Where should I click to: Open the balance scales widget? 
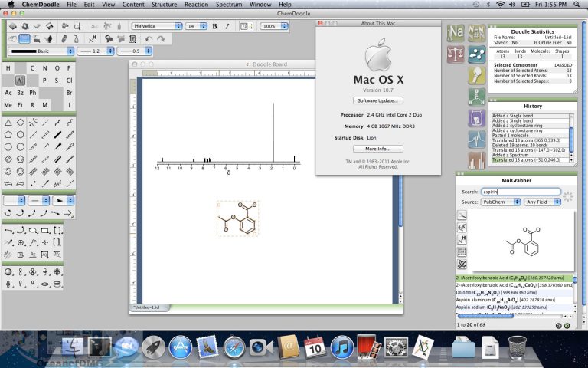point(456,54)
